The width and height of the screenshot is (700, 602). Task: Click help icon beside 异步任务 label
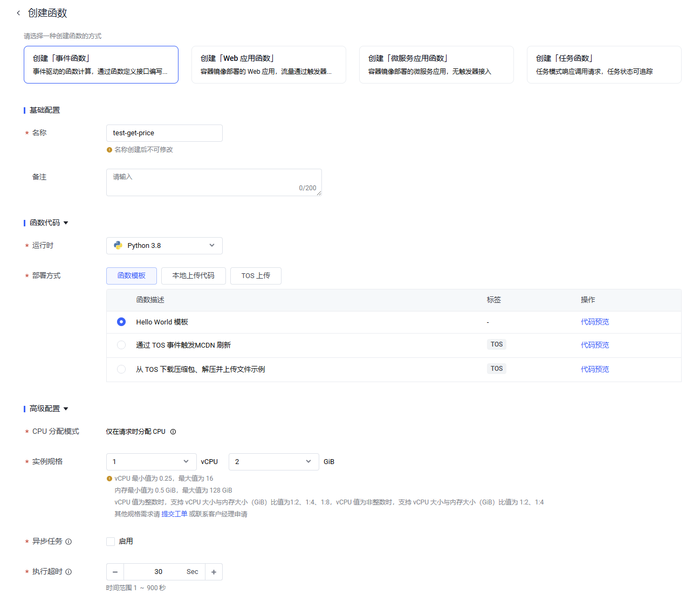pyautogui.click(x=68, y=542)
